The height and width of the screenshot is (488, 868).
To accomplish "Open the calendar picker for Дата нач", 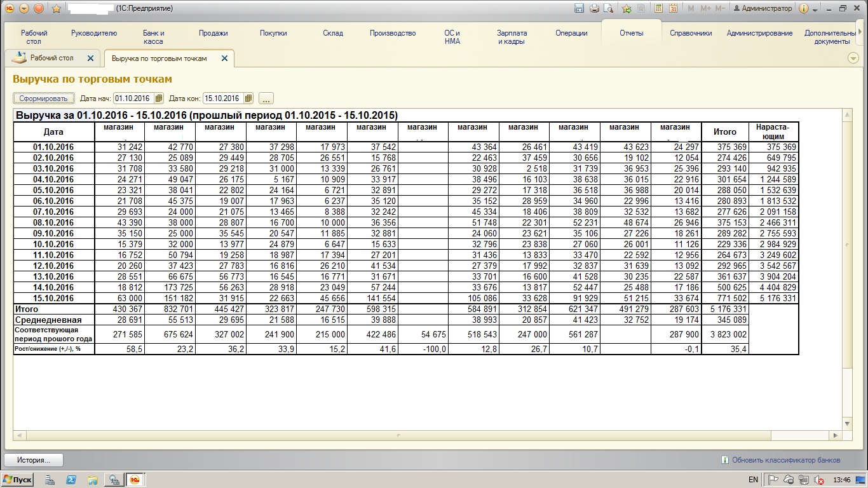I will (x=159, y=98).
